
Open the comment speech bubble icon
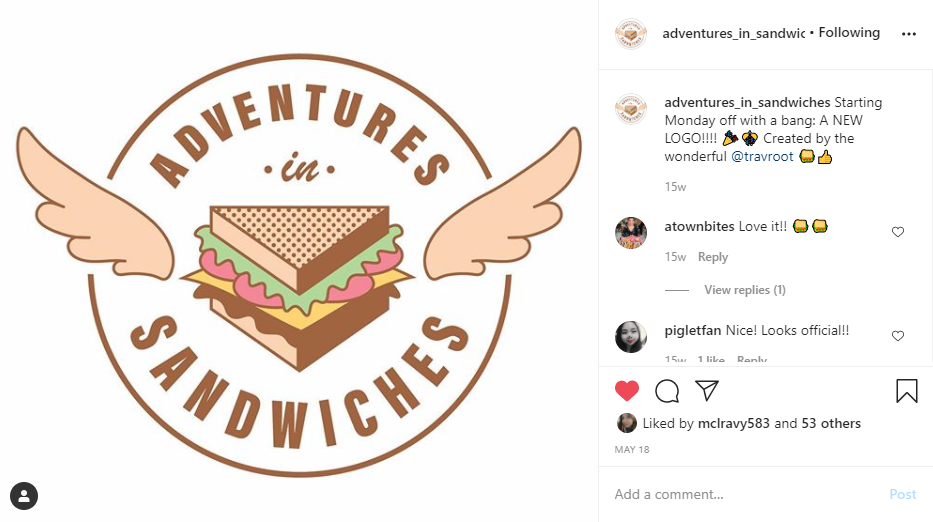666,391
